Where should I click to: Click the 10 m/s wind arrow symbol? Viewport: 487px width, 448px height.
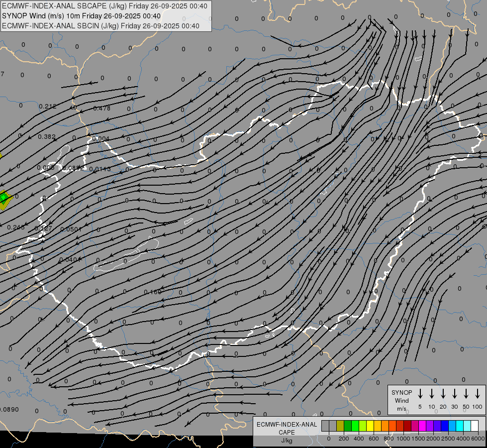point(431,394)
